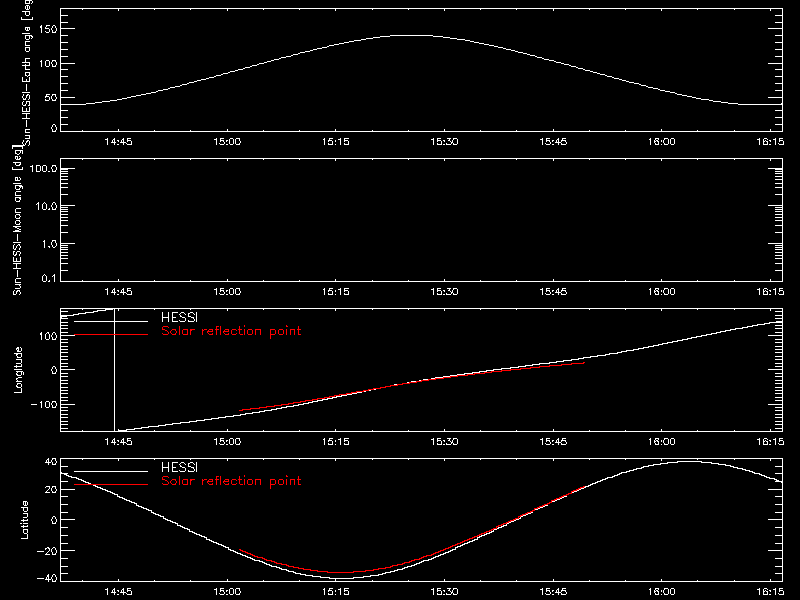Click the 10.0 tick on Moon angle axis

[x=46, y=207]
